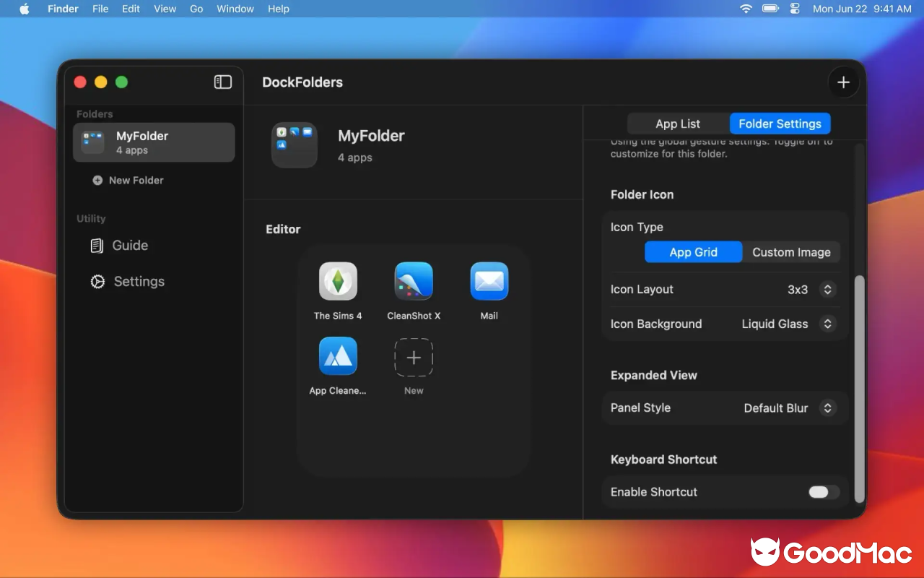The image size is (924, 578).
Task: Click the Wi-Fi status icon
Action: pyautogui.click(x=746, y=9)
